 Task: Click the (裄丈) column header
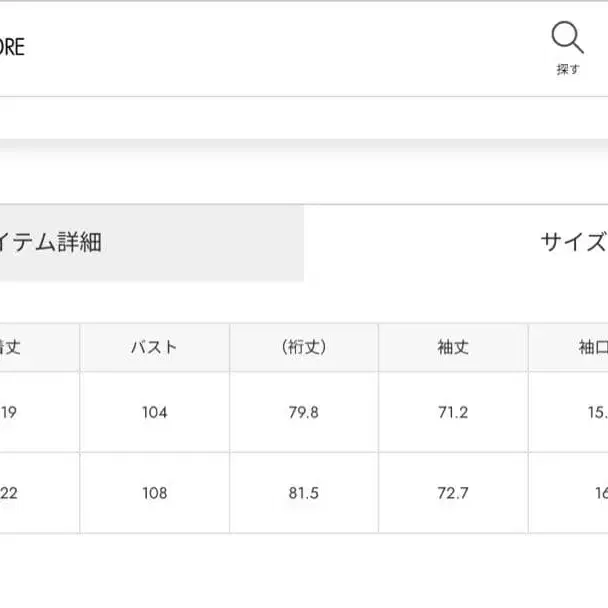(x=303, y=348)
